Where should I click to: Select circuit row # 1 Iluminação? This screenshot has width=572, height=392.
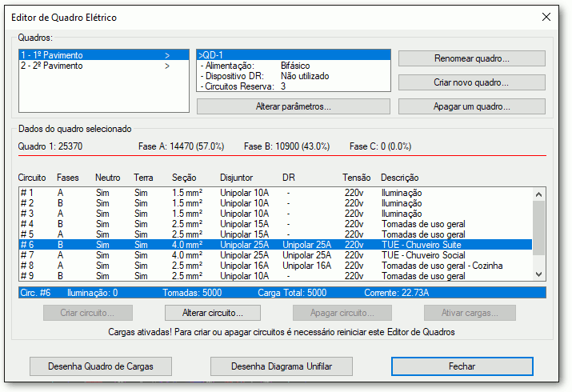coord(275,193)
